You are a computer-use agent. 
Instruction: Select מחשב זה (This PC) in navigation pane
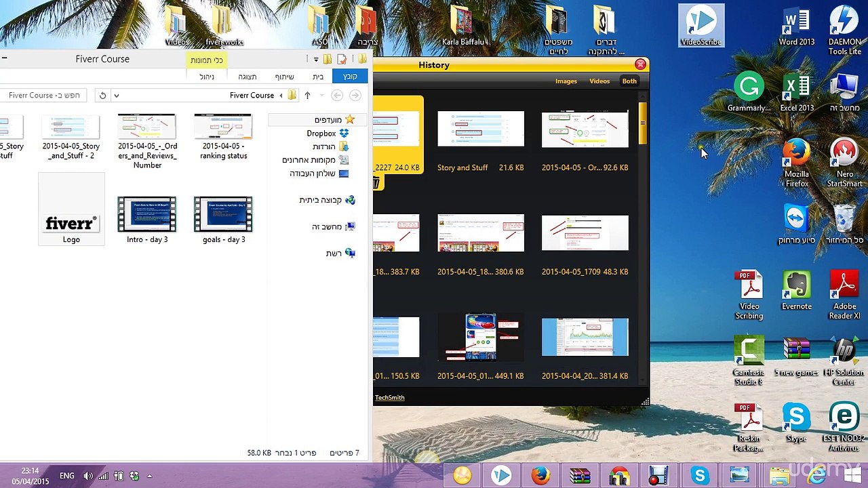[333, 226]
